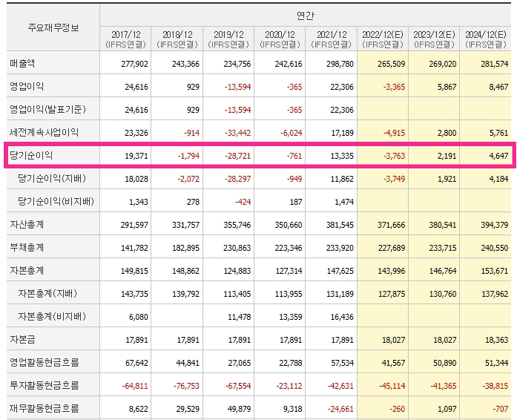Click the 영업활동현금흐름 row label
The width and height of the screenshot is (517, 420).
45,362
